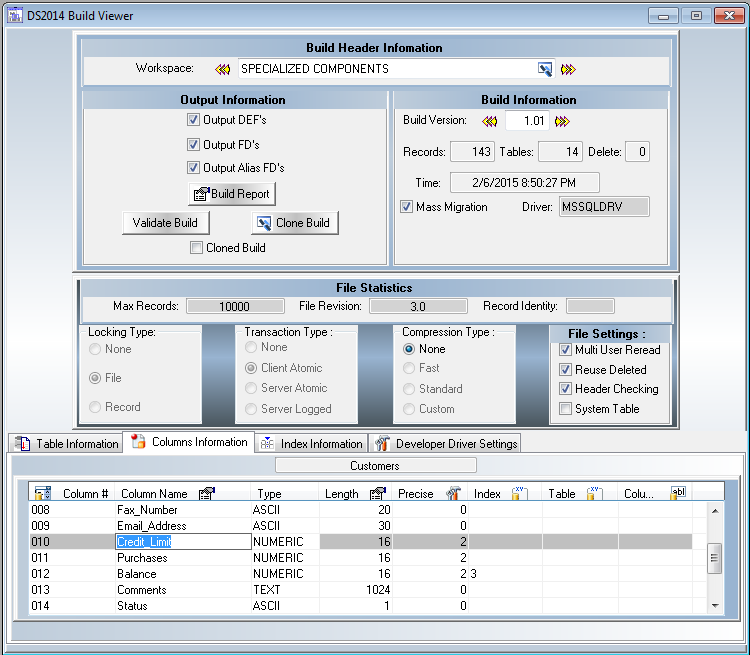
Task: Click the grid icon left of Column #
Action: [x=42, y=493]
